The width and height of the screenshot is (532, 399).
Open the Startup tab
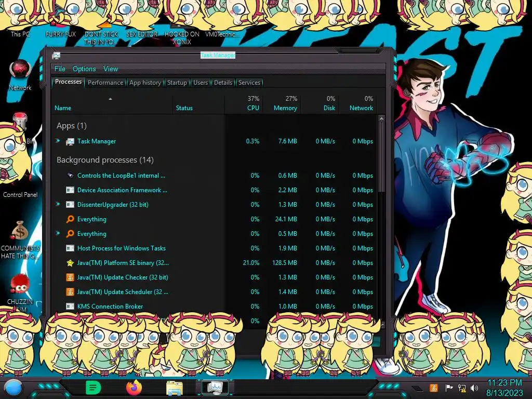pos(177,83)
